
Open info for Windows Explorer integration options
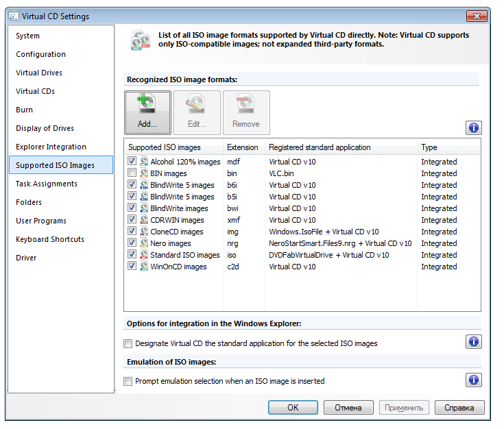pos(473,341)
